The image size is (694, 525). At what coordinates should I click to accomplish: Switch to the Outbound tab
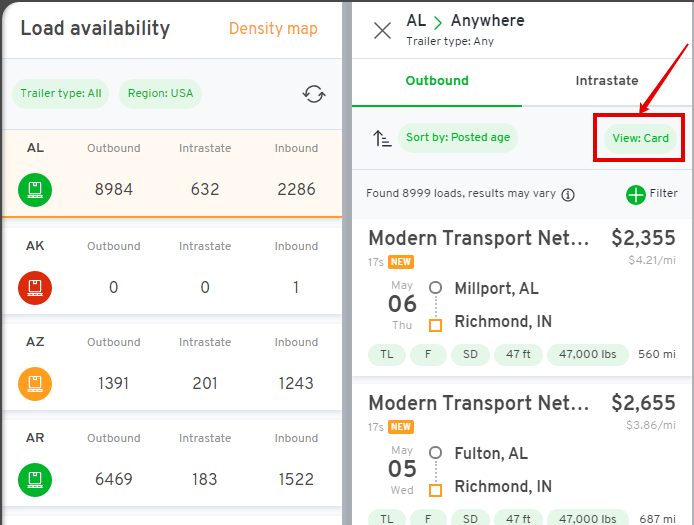pyautogui.click(x=437, y=81)
